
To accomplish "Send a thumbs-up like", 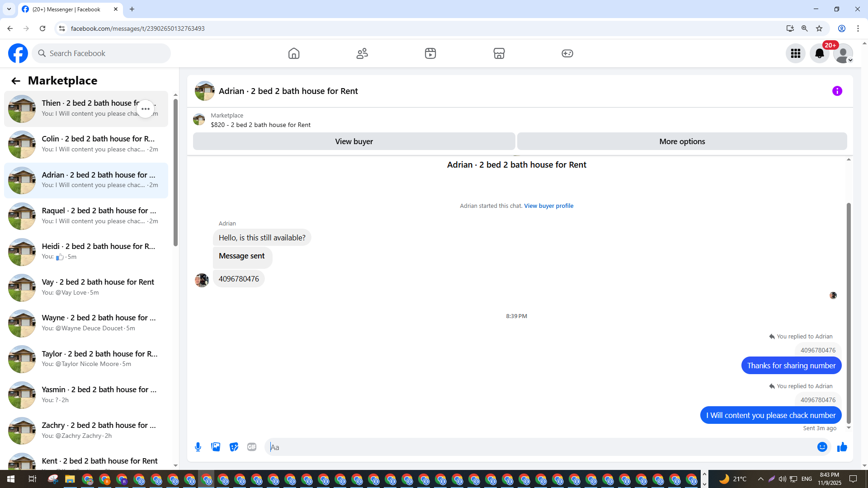I will [x=842, y=447].
